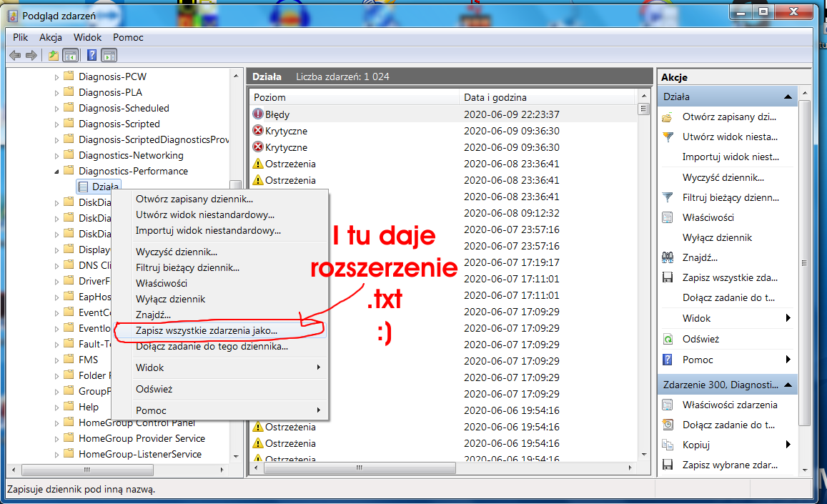Click the refresh icon beside Odśwież in Akcje
827x504 pixels.
pos(668,340)
